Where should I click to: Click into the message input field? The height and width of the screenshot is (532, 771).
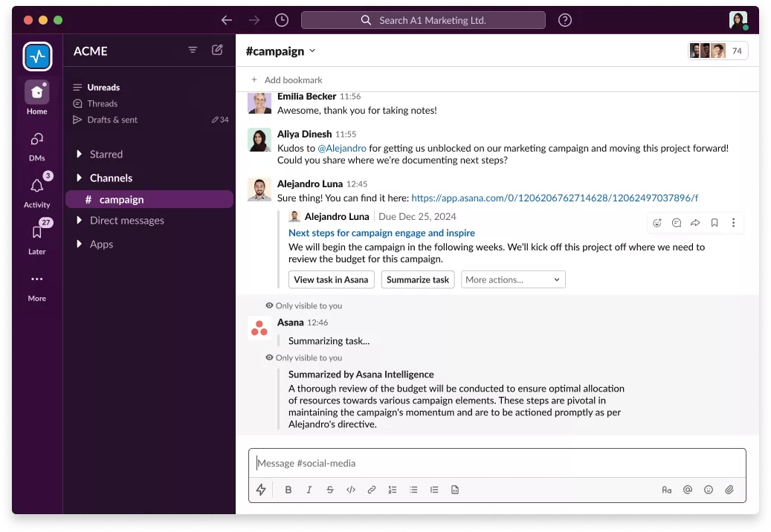pyautogui.click(x=497, y=463)
